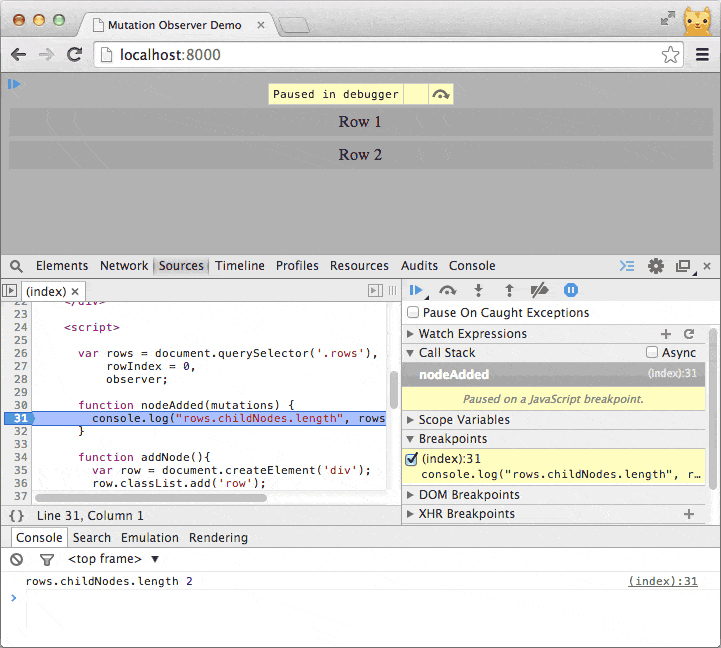Click the Pause on exceptions icon
Screen dimensions: 721x648
click(570, 290)
